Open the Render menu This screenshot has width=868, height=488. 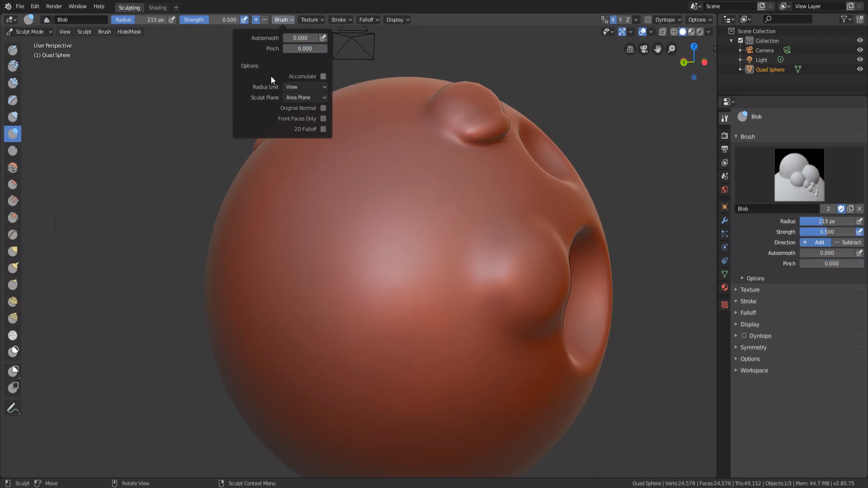coord(54,6)
